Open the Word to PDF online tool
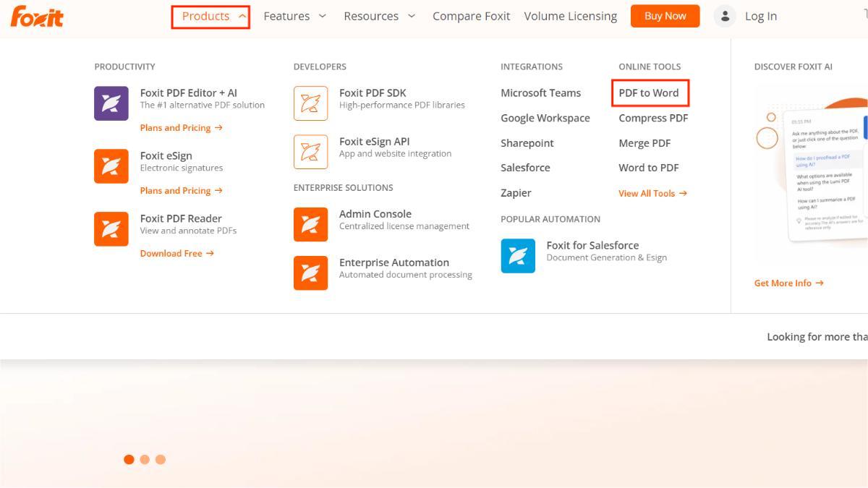Image resolution: width=868 pixels, height=488 pixels. pos(649,168)
